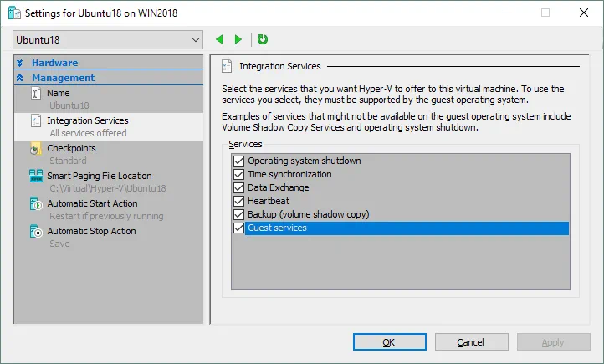The image size is (604, 364).
Task: Disable the Guest services checkbox
Action: pyautogui.click(x=238, y=228)
